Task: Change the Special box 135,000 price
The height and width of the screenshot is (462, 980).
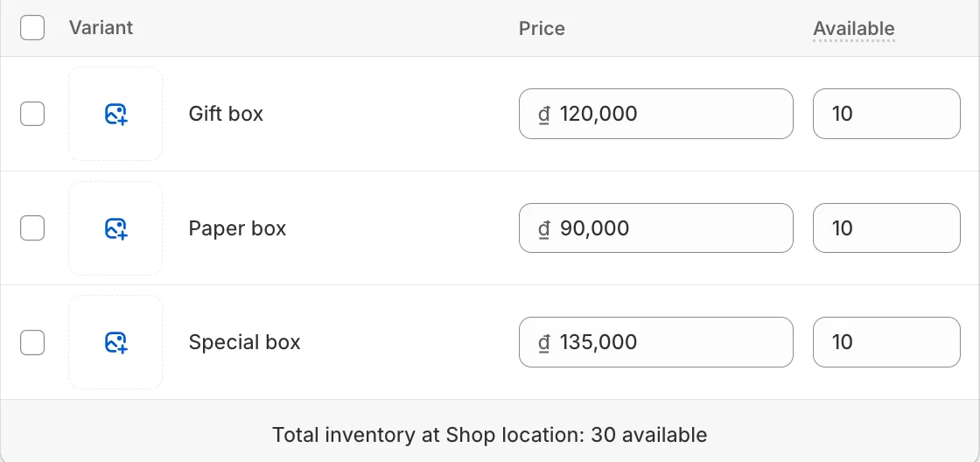Action: [656, 342]
